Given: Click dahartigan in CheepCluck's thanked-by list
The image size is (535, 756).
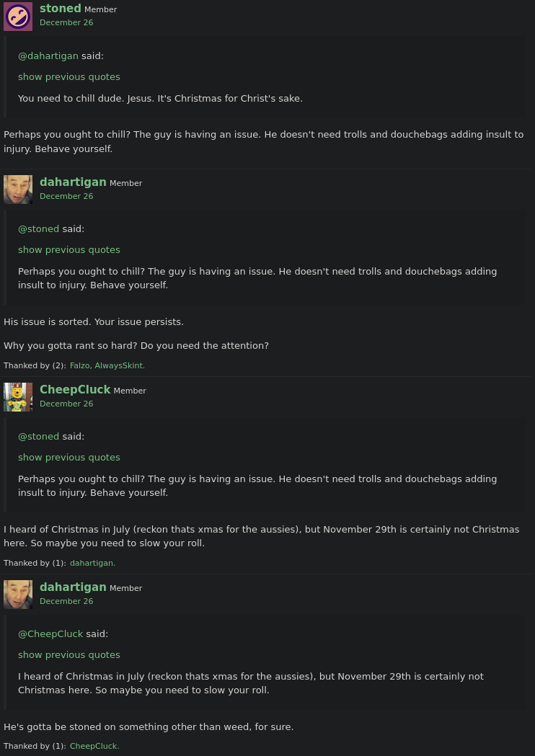Looking at the screenshot, I should tap(92, 564).
